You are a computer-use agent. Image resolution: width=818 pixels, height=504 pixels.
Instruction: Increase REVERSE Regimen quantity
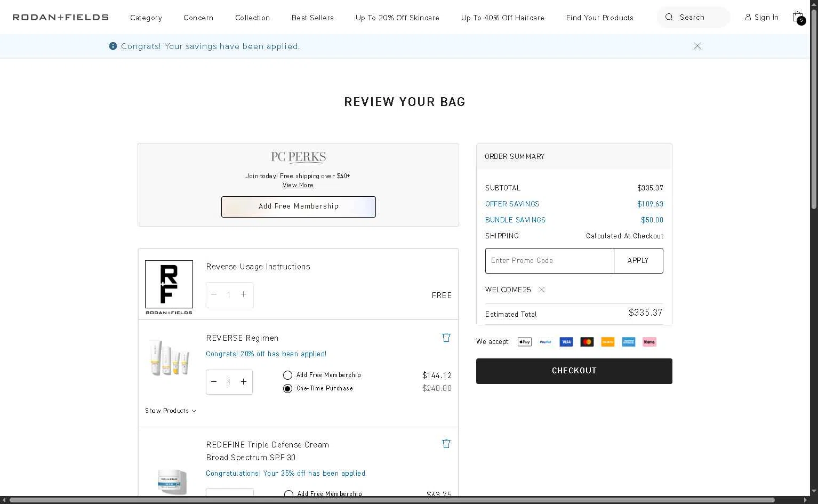244,382
